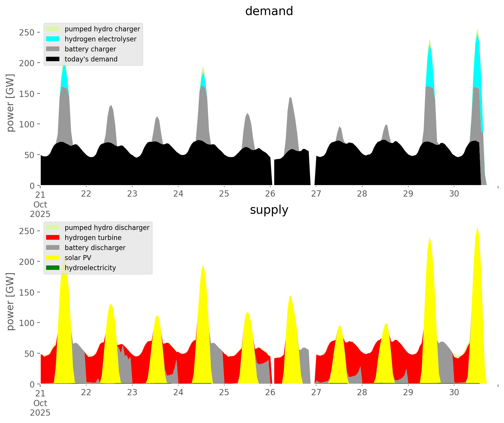
Task: Click the 23 date tick on the supply chart
Action: pyautogui.click(x=132, y=393)
